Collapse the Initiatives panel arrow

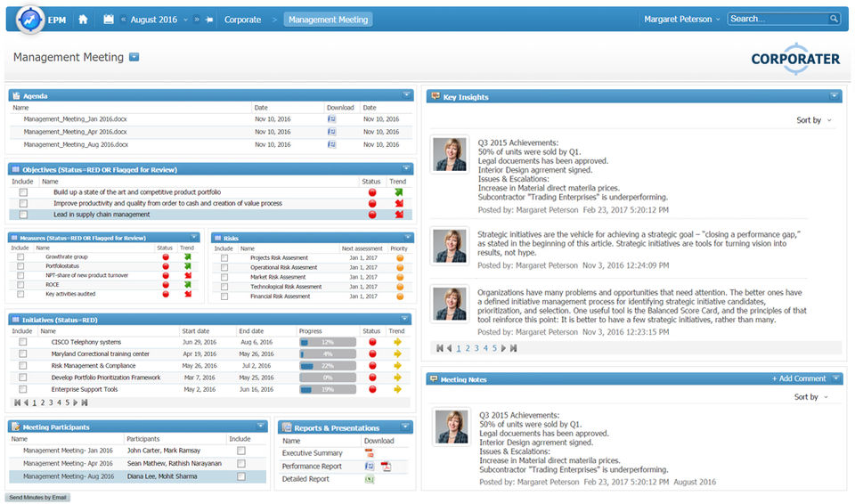(x=405, y=319)
